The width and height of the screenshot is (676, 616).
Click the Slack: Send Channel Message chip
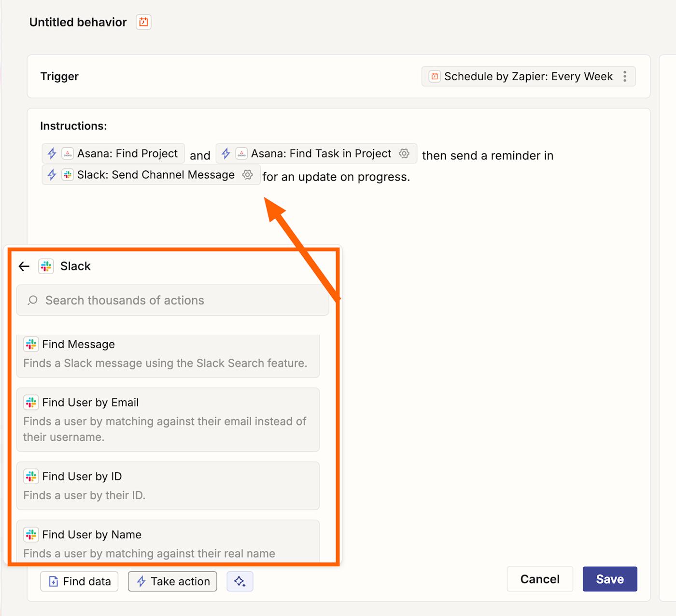click(x=151, y=175)
